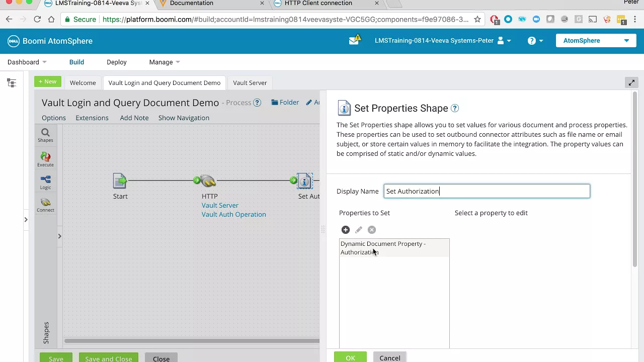Open the mail notifications icon
This screenshot has height=362, width=644.
[x=355, y=40]
